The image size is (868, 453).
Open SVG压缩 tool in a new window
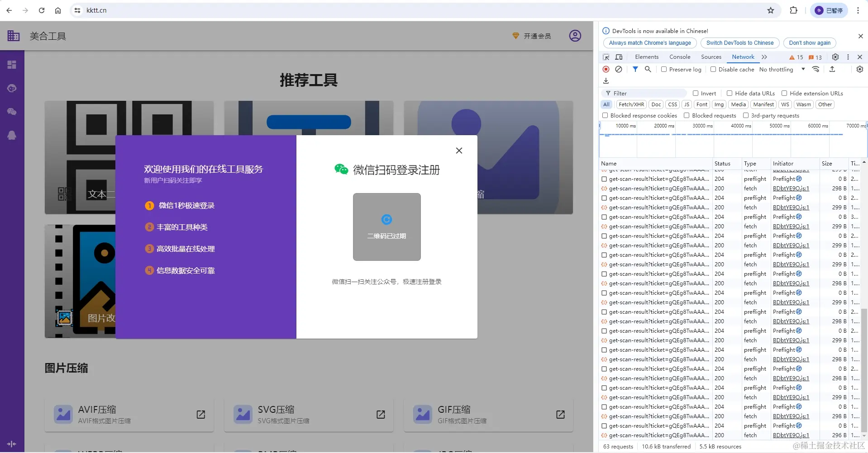[x=381, y=415]
